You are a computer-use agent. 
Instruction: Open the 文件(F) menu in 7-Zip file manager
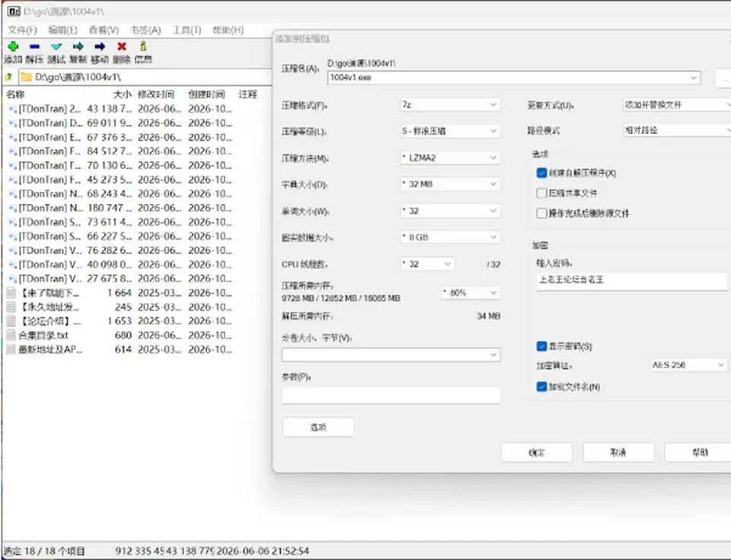(x=22, y=30)
